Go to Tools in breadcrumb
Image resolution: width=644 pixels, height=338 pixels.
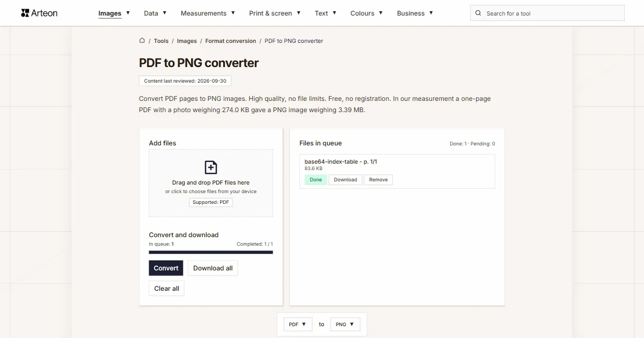pyautogui.click(x=161, y=41)
